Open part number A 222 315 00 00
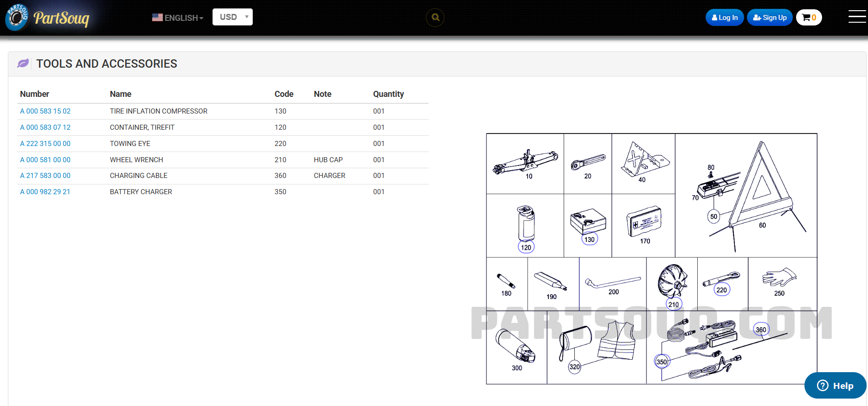Screen dimensions: 868x406 45,144
